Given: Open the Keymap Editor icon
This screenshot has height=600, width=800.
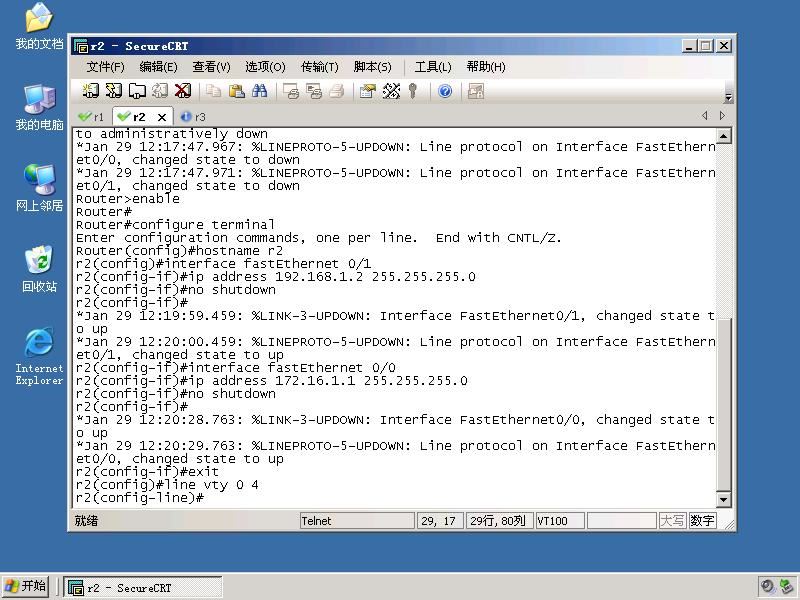Looking at the screenshot, I should (x=391, y=91).
